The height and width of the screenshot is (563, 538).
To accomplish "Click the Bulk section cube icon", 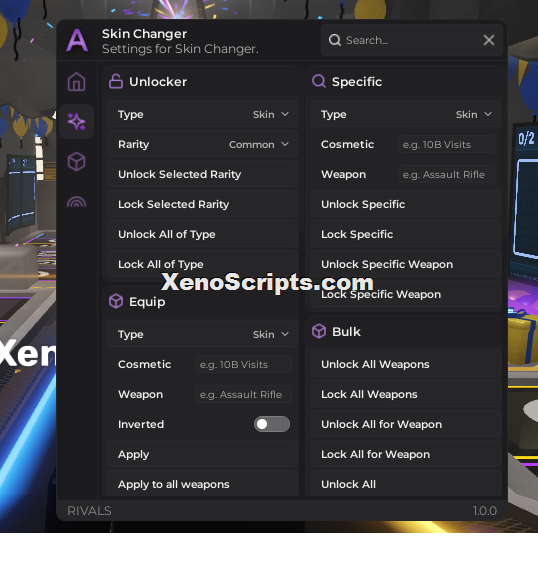I will tap(319, 331).
